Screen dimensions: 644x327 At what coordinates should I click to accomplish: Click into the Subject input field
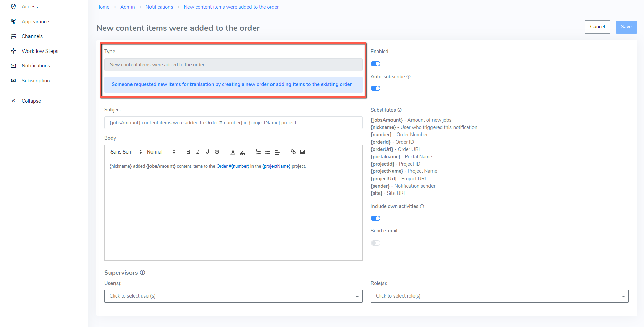point(234,123)
